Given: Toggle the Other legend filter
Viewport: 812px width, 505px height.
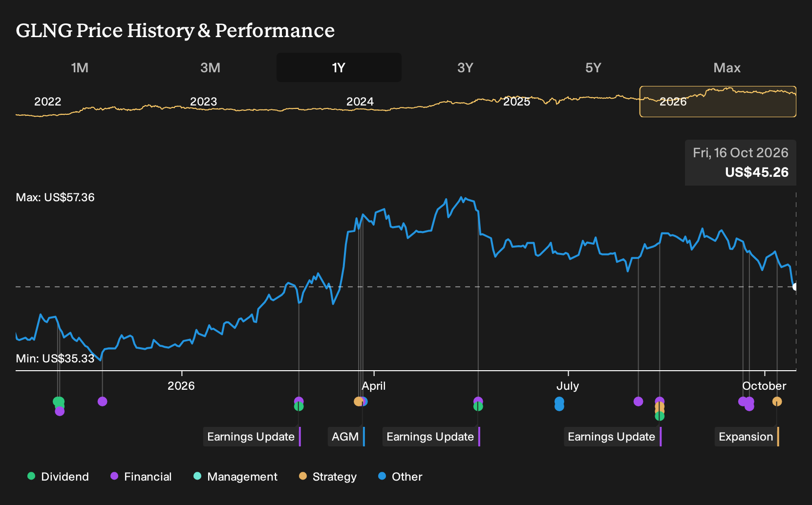Looking at the screenshot, I should click(400, 477).
